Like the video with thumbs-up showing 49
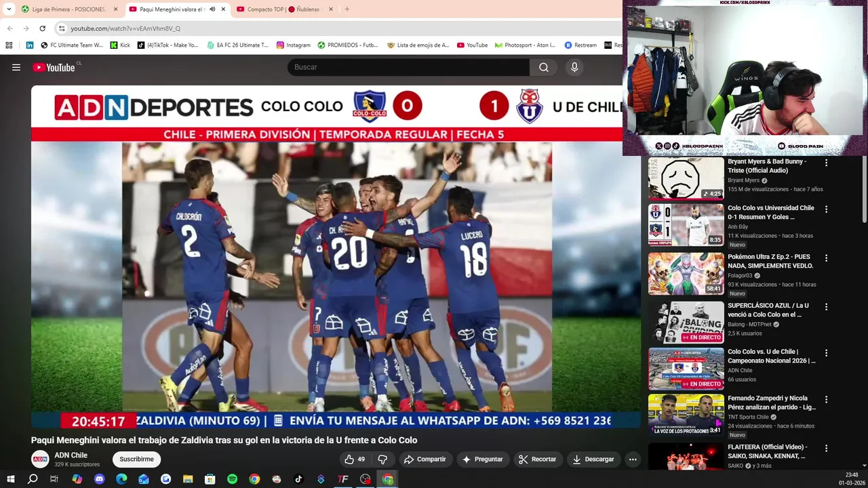Viewport: 868px width, 488px height. pyautogui.click(x=355, y=460)
